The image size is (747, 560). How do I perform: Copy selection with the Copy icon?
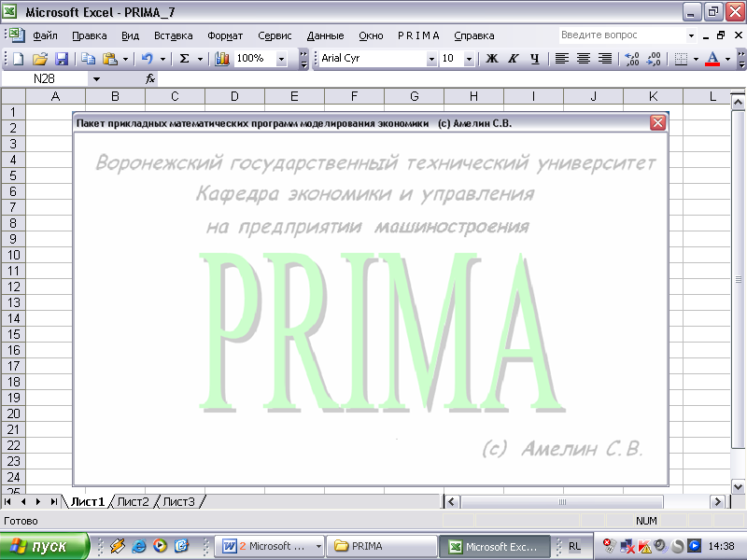click(88, 59)
